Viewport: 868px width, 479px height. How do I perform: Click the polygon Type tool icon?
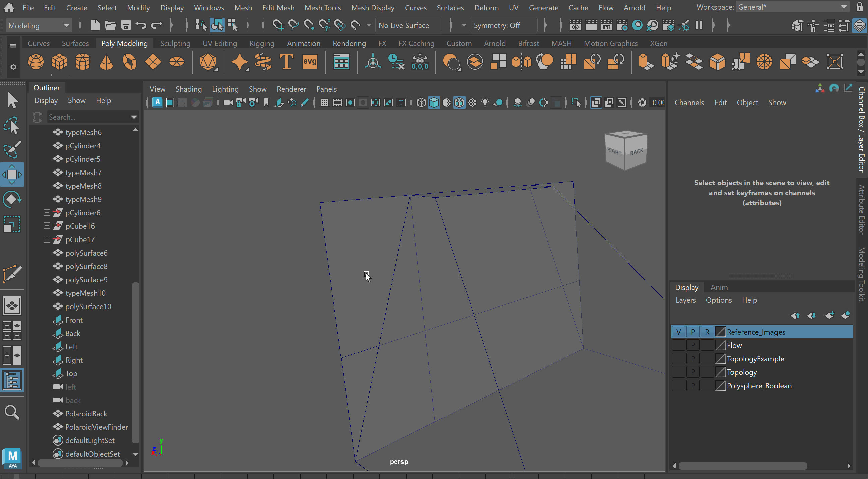(x=286, y=62)
